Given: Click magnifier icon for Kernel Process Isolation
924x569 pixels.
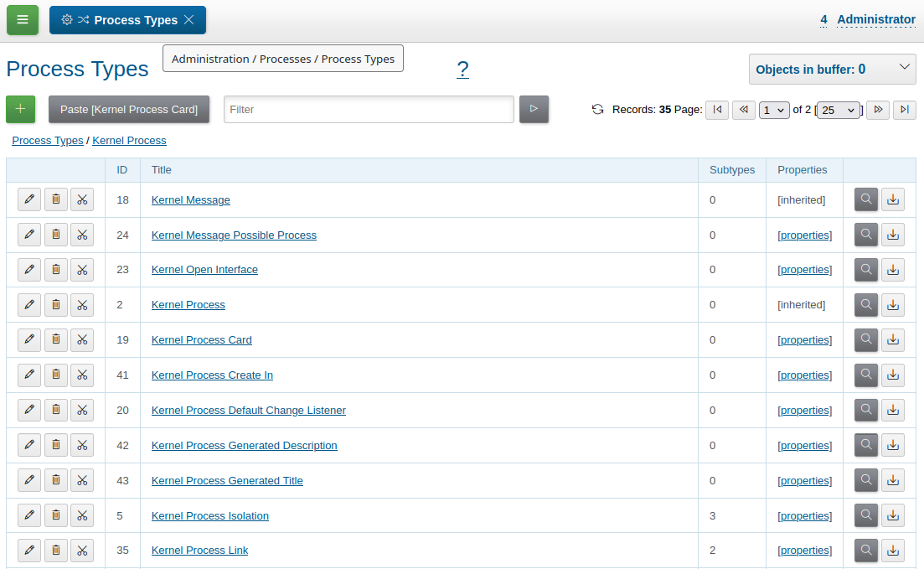Looking at the screenshot, I should 865,515.
